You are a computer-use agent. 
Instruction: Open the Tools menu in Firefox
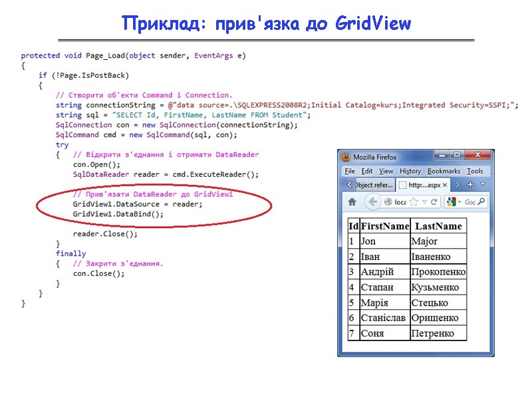475,172
